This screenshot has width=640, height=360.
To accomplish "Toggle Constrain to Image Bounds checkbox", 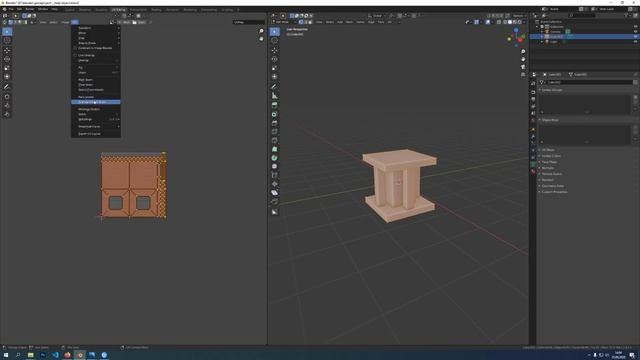I will (x=75, y=48).
